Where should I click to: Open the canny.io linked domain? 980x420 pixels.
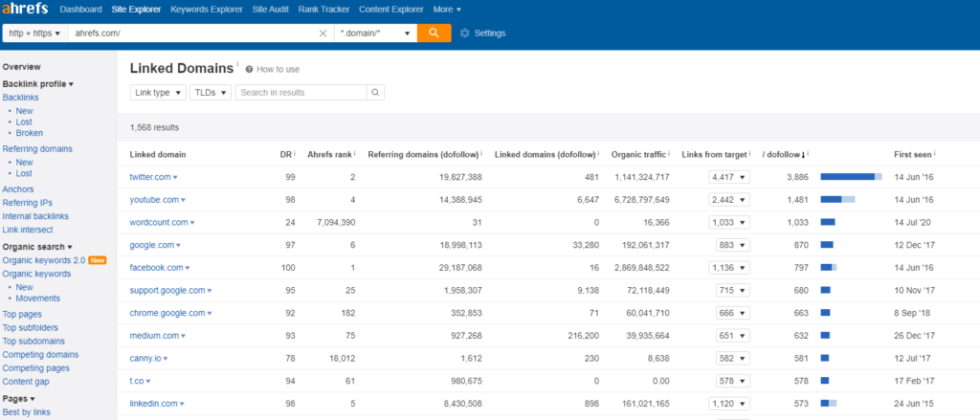(145, 359)
